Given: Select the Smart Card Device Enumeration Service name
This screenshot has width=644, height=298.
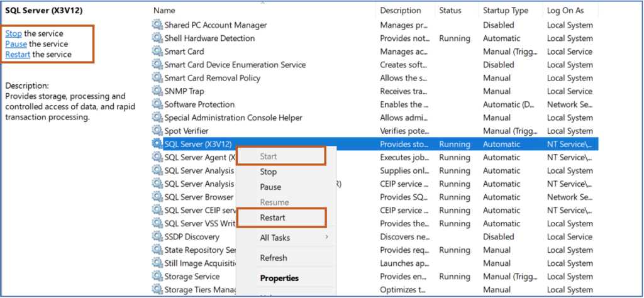Looking at the screenshot, I should coord(235,65).
